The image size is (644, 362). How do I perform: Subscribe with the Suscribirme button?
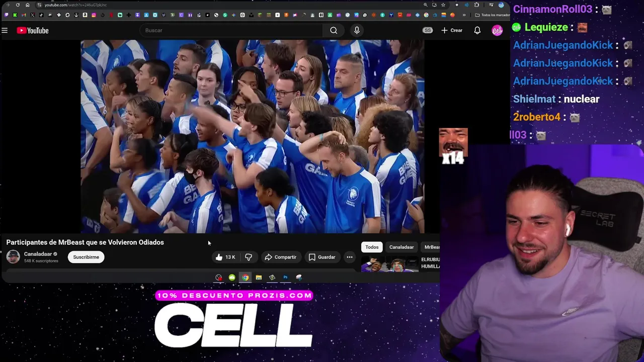[x=86, y=257]
